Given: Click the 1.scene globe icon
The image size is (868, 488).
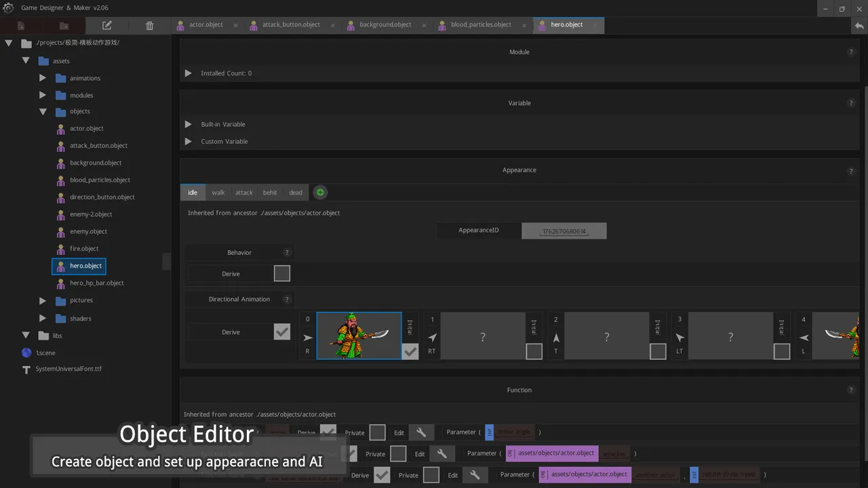Looking at the screenshot, I should [x=26, y=352].
